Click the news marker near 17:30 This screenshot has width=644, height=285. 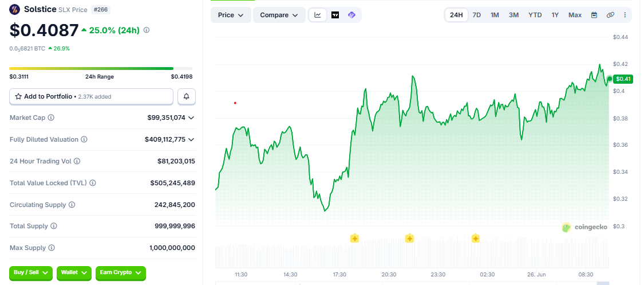coord(354,238)
